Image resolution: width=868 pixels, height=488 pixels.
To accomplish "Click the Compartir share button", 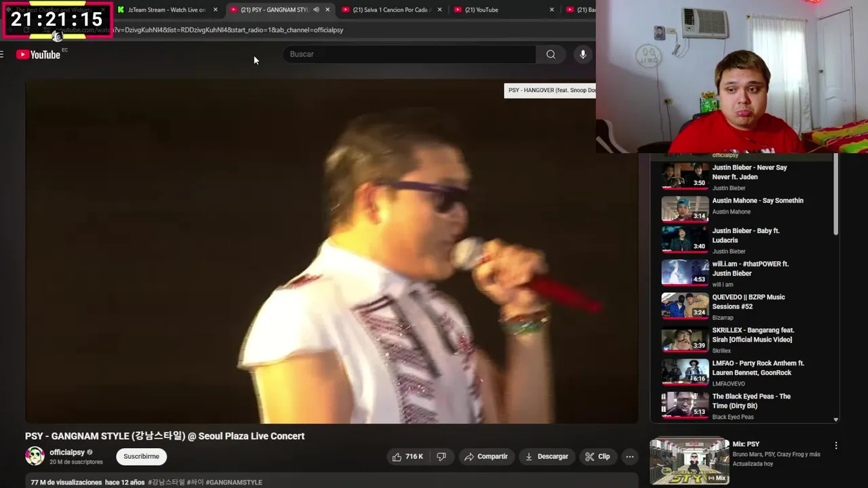I will coord(486,457).
